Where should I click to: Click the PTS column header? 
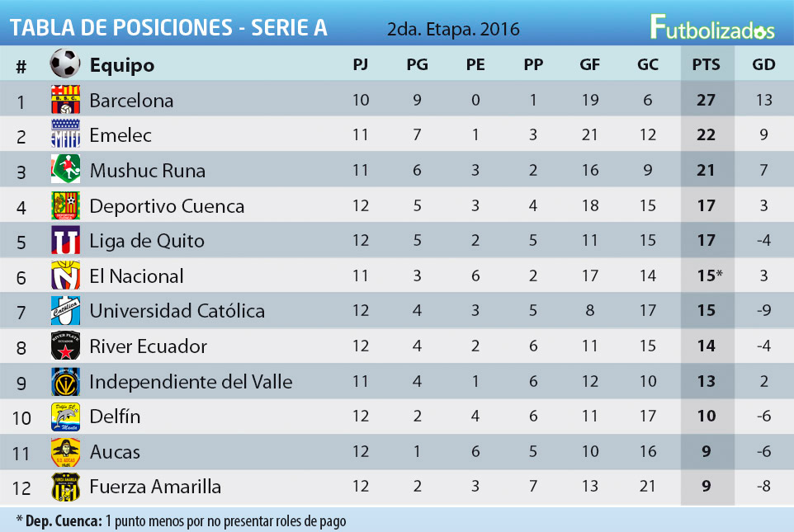(707, 64)
